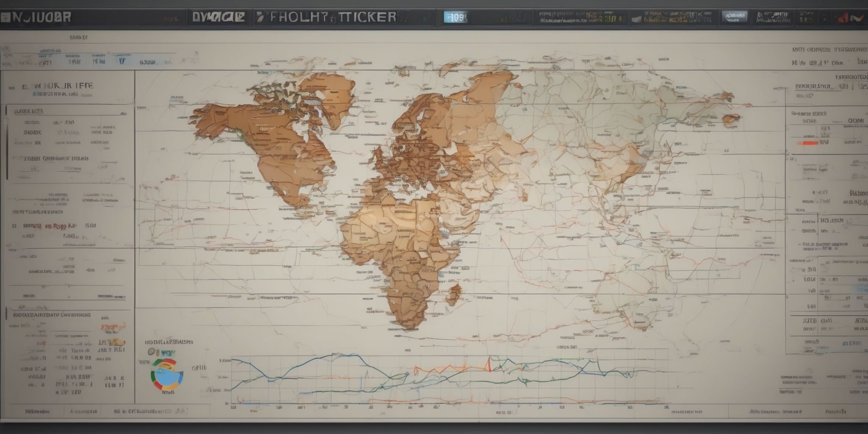Screen dimensions: 868x434
Task: Click the gray ring icon above the donut chart
Action: pyautogui.click(x=151, y=352)
